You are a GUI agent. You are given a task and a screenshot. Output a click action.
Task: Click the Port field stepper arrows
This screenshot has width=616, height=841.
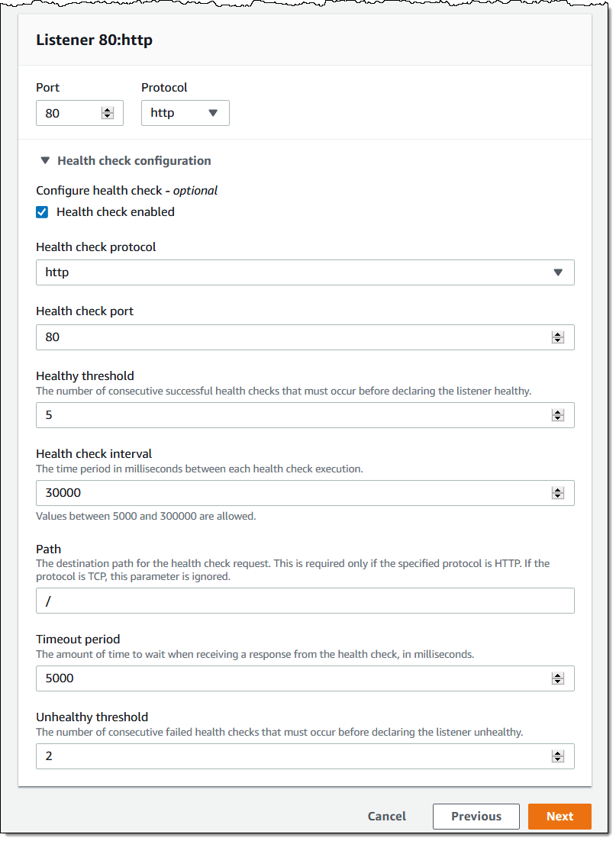[107, 113]
